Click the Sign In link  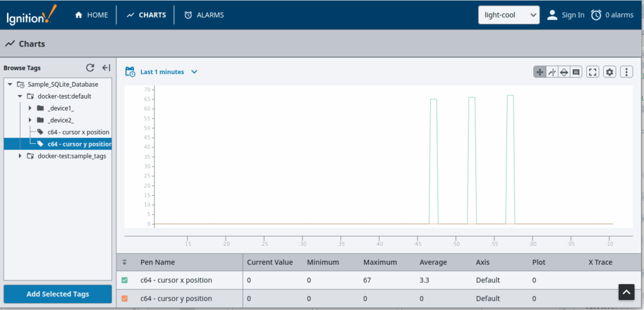point(565,15)
